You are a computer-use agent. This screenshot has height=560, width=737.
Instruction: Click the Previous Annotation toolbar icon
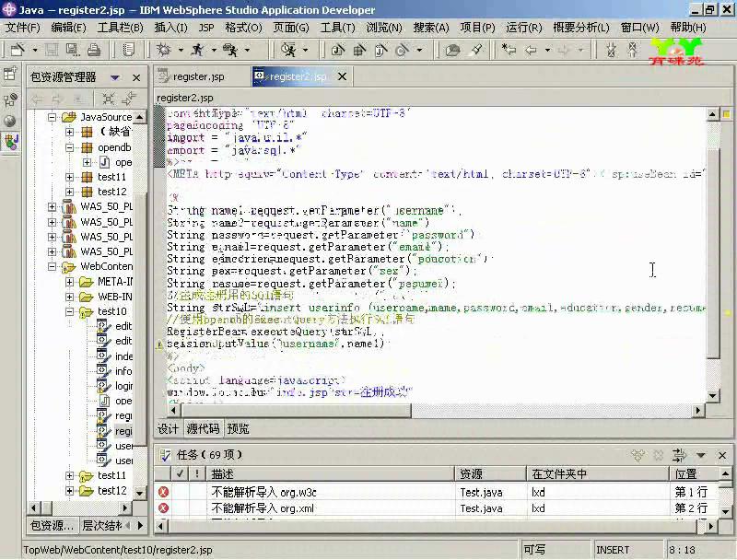pos(633,50)
